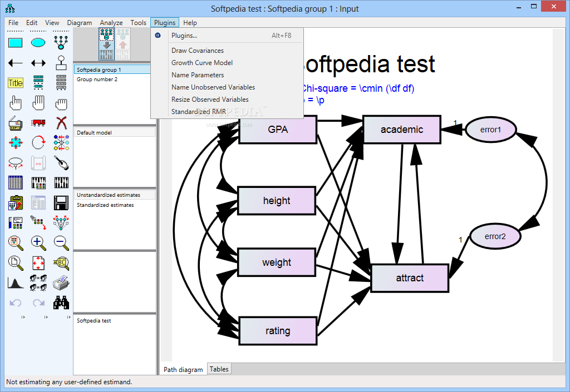The width and height of the screenshot is (570, 392).
Task: Open List variables in data set icon
Action: coord(61,83)
